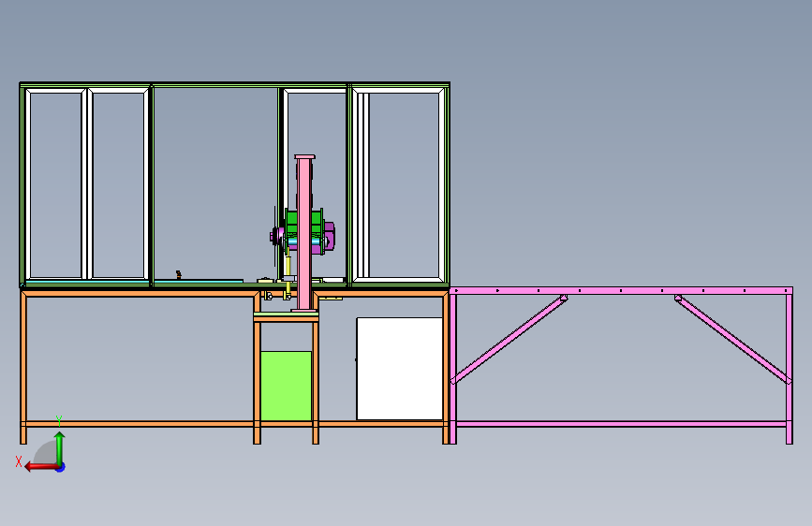The width and height of the screenshot is (812, 526).
Task: Select the leftmost window panel of enclosure
Action: [x=55, y=184]
